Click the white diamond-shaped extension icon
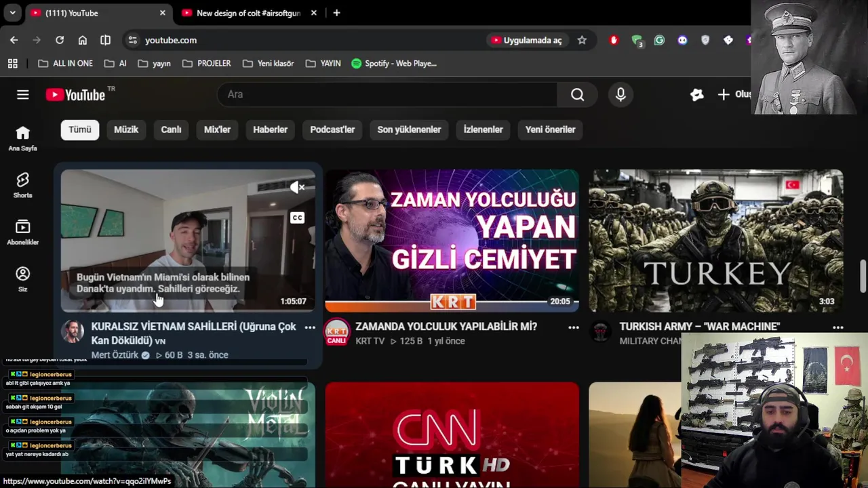 (x=728, y=40)
